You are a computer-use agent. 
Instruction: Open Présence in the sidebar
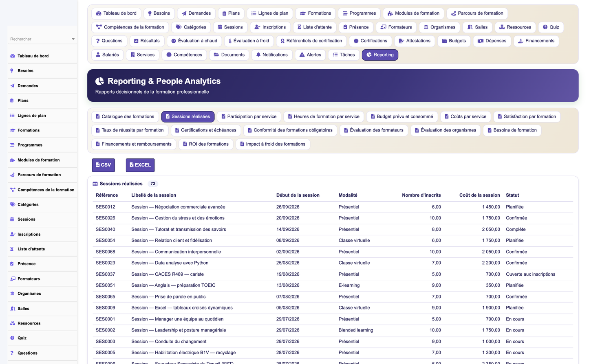click(x=42, y=264)
